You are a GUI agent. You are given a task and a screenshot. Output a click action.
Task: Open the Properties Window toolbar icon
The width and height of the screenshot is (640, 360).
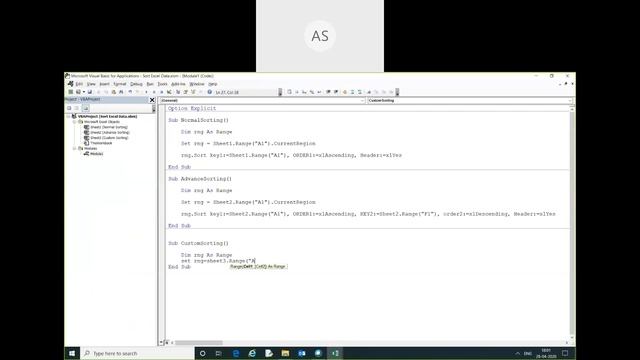pyautogui.click(x=185, y=92)
